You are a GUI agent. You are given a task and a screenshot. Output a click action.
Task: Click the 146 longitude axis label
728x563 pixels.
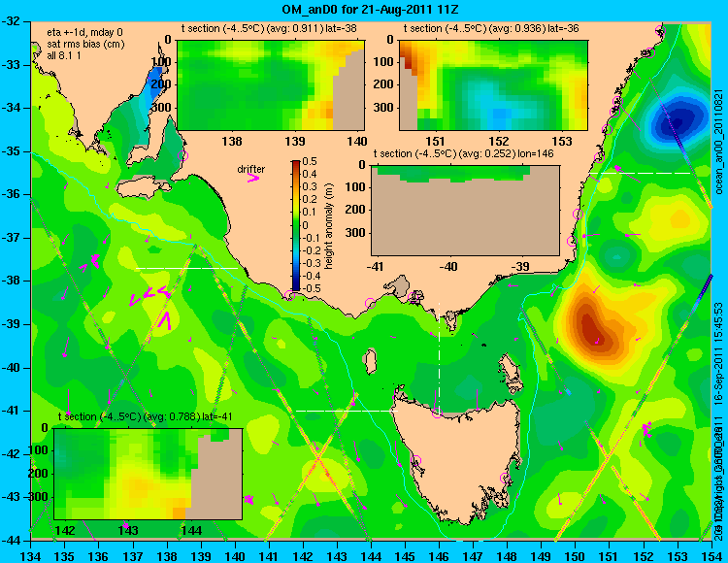click(439, 556)
